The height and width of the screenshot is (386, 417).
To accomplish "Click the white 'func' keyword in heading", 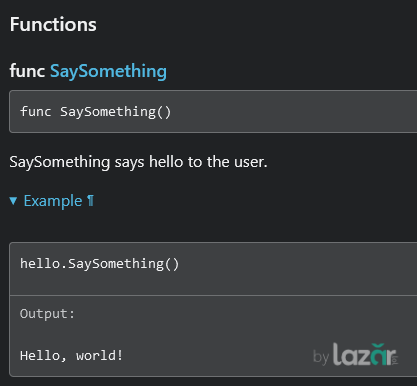I will pyautogui.click(x=27, y=71).
